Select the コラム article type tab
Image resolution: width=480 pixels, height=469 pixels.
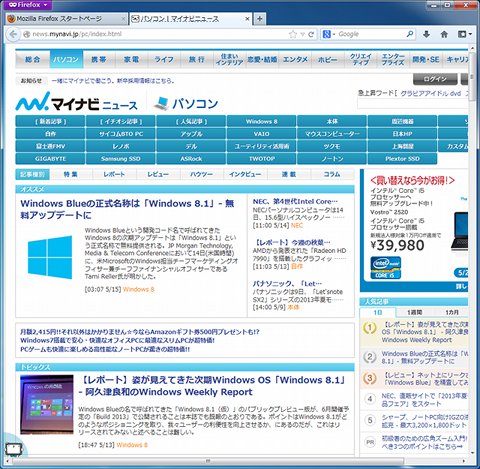[332, 174]
